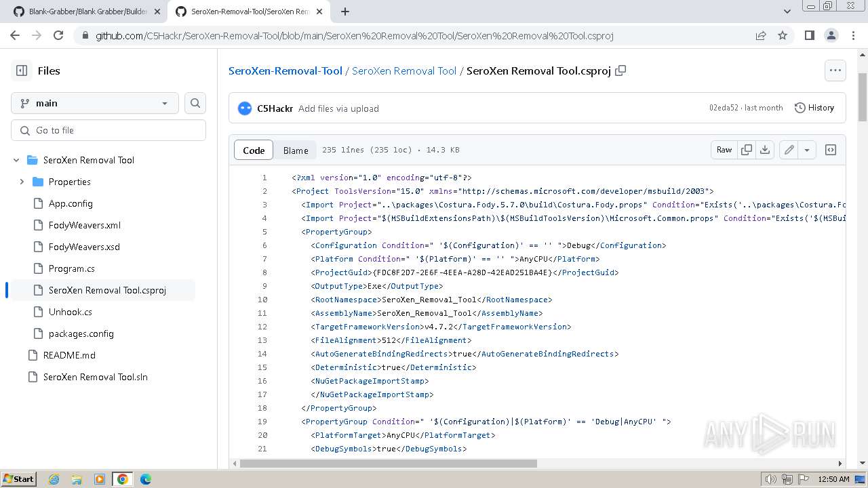Switch to Blank-Grabber browser tab
868x488 pixels.
(x=87, y=12)
